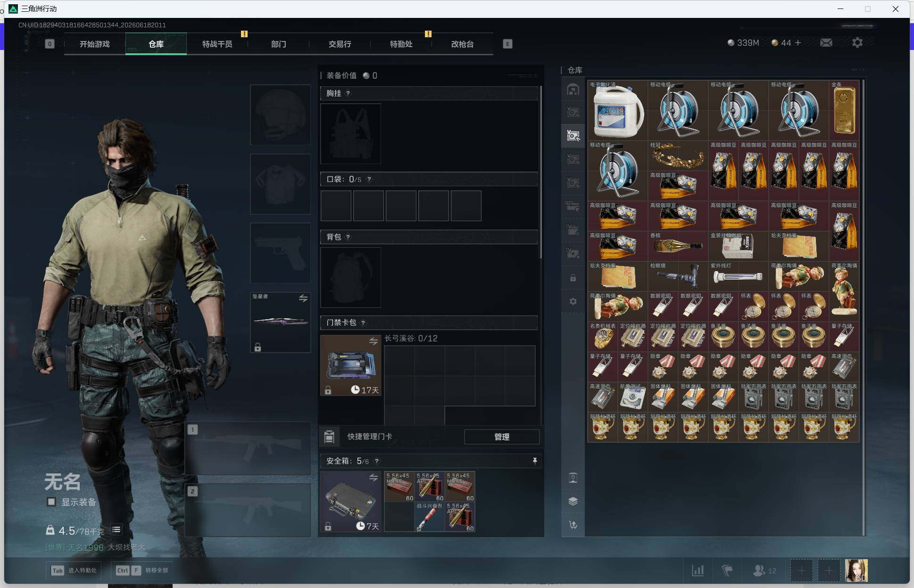This screenshot has height=588, width=914.
Task: Switch to the 开始游戏 tab
Action: tap(95, 44)
